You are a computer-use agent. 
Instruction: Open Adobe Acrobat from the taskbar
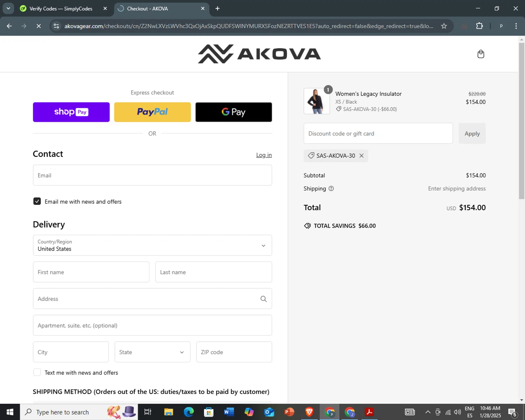(x=369, y=412)
